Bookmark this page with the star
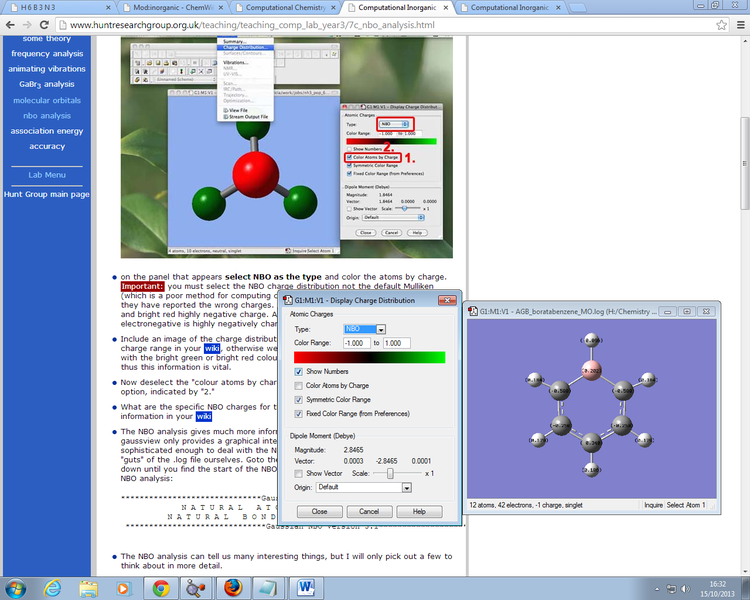 point(721,25)
